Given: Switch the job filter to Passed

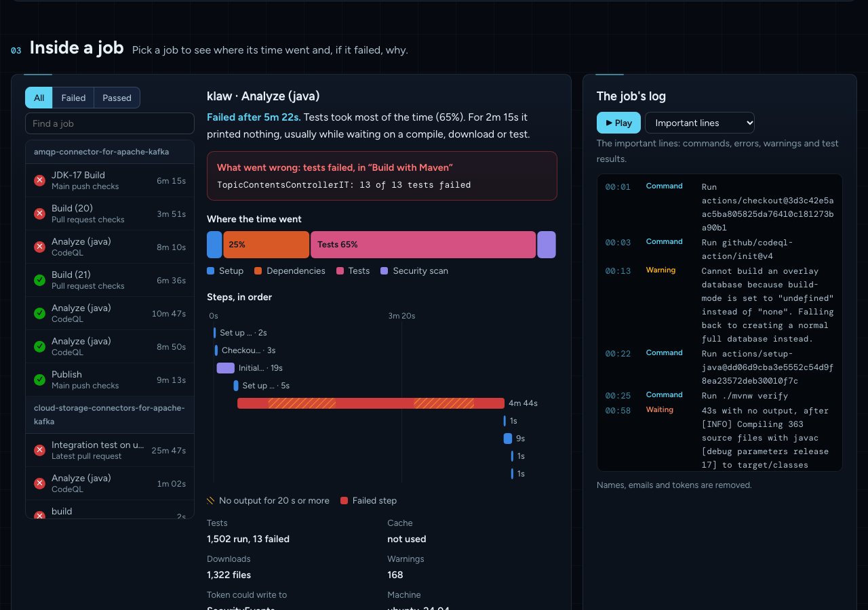Looking at the screenshot, I should [117, 98].
